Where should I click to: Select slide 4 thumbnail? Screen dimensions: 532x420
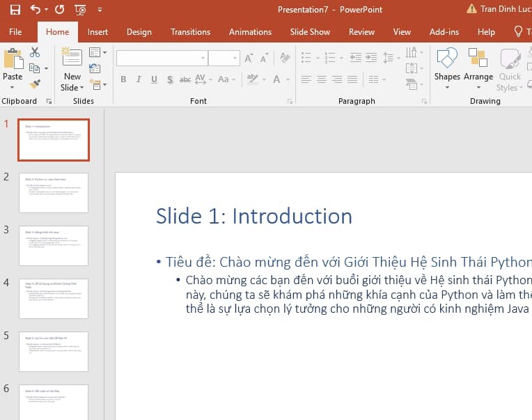(54, 299)
